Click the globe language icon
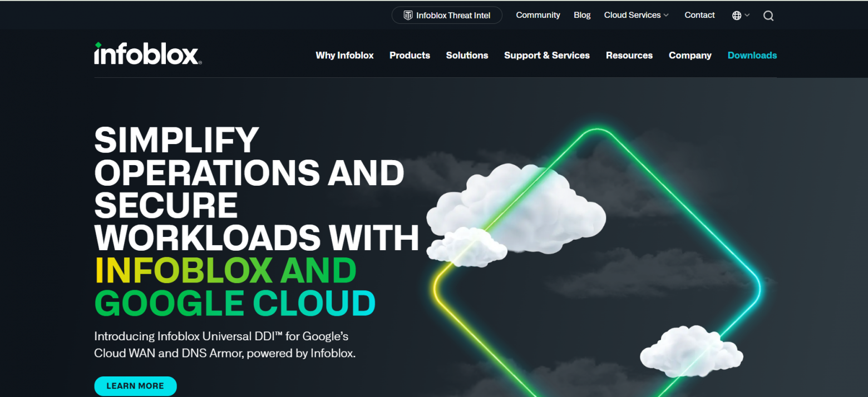The width and height of the screenshot is (868, 397). click(737, 16)
